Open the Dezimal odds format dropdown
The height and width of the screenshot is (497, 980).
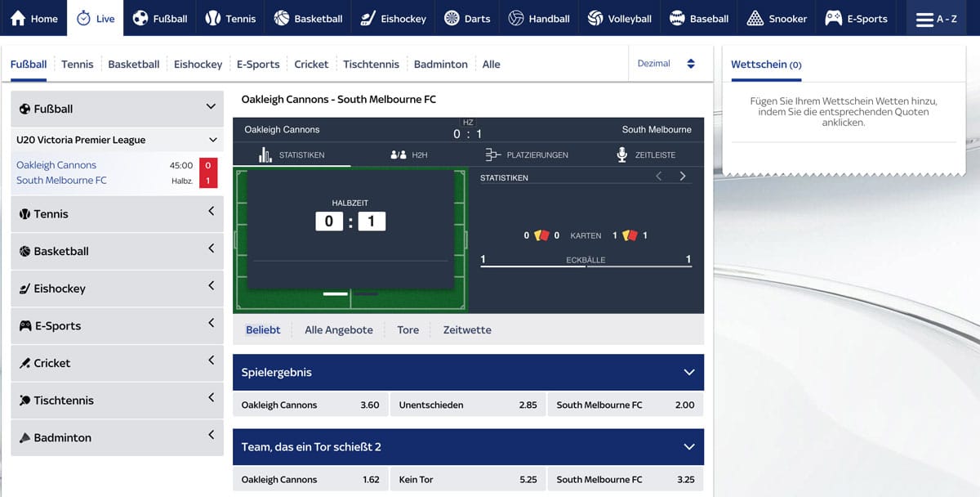pyautogui.click(x=690, y=64)
